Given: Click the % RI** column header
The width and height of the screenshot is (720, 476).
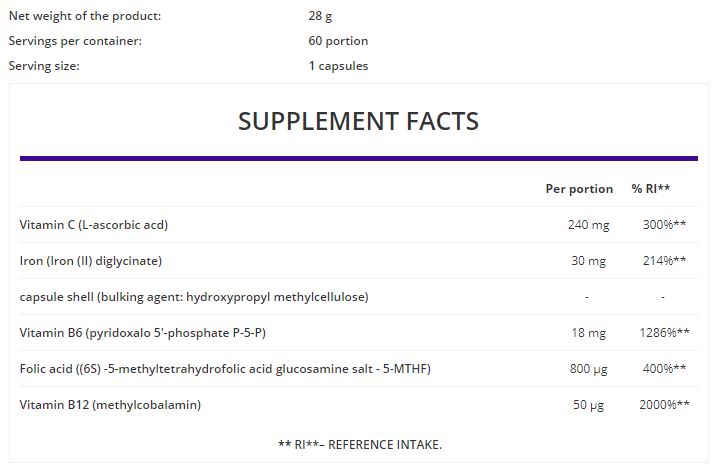Looking at the screenshot, I should pos(651,189).
